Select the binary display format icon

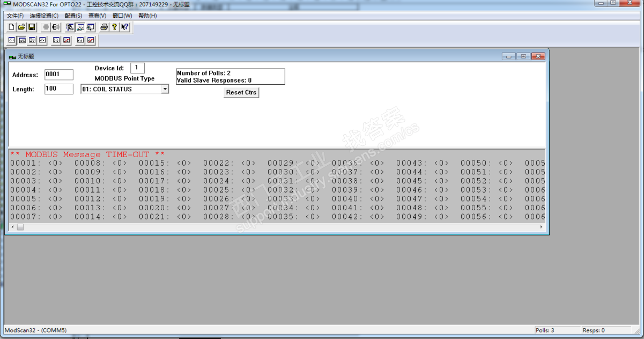click(12, 40)
